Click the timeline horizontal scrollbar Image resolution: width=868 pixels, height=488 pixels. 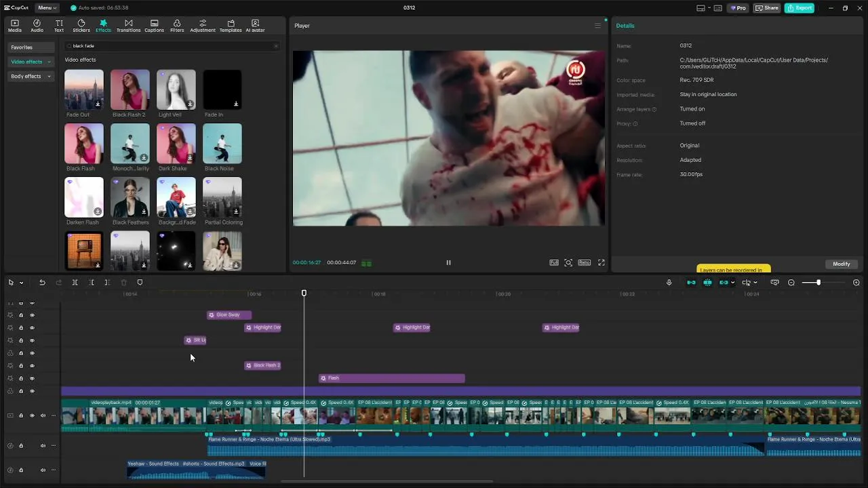pyautogui.click(x=387, y=481)
